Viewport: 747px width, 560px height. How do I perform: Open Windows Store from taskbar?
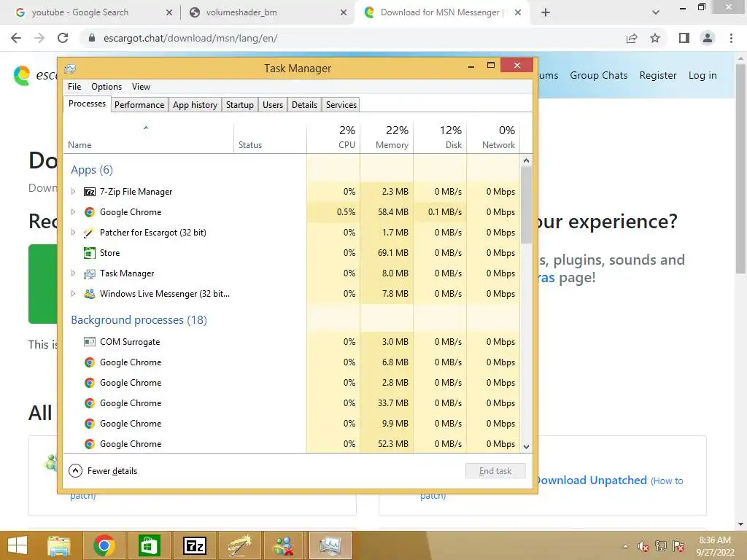point(149,545)
